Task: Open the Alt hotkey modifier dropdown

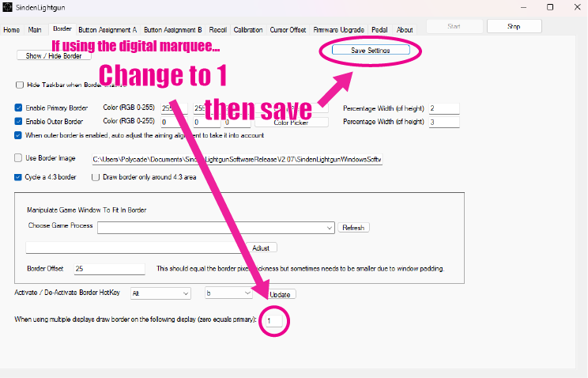Action: coord(160,293)
